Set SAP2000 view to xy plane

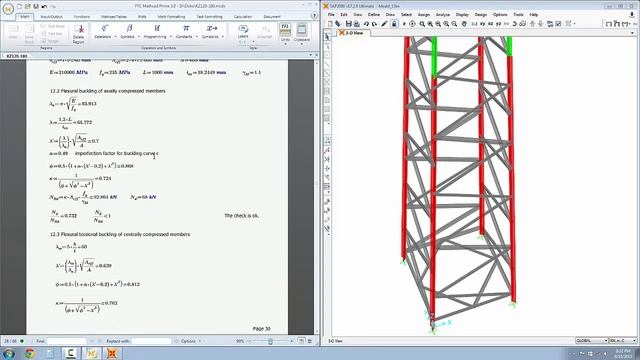[x=482, y=24]
